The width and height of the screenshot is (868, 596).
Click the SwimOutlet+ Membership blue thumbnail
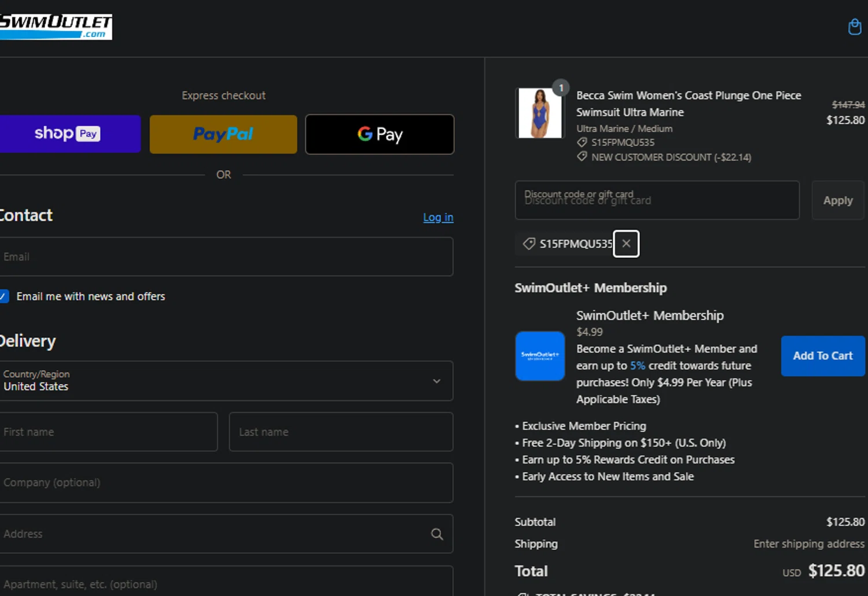(540, 356)
